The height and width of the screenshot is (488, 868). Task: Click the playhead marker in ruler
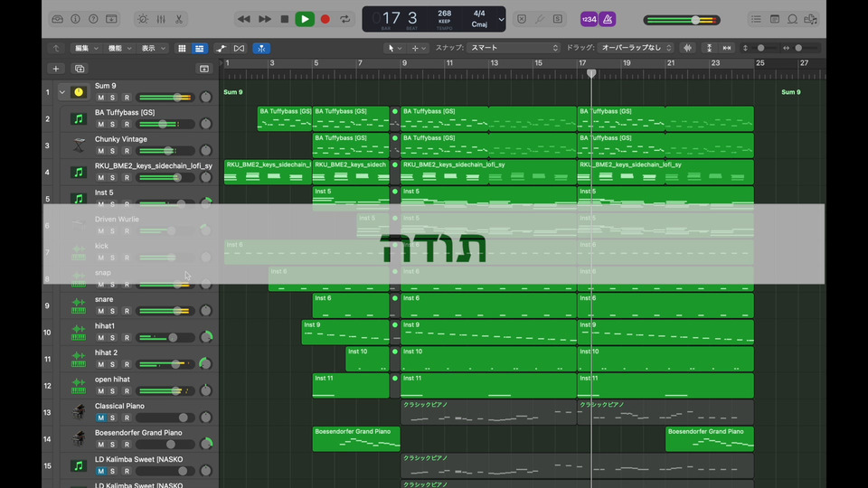point(591,73)
